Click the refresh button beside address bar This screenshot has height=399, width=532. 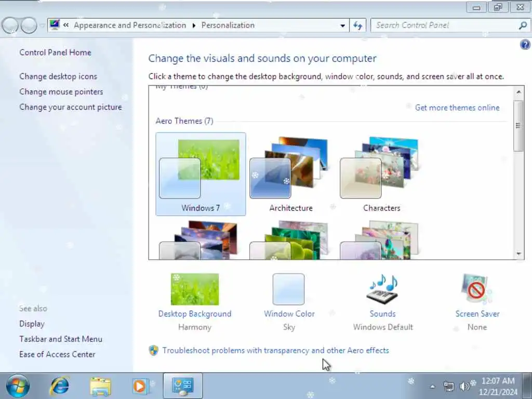pyautogui.click(x=357, y=25)
